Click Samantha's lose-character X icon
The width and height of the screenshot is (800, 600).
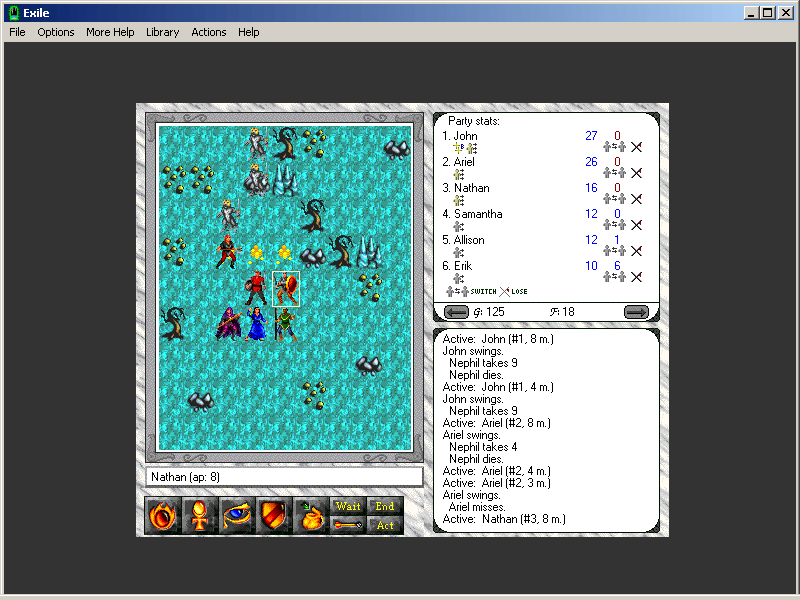click(x=636, y=225)
